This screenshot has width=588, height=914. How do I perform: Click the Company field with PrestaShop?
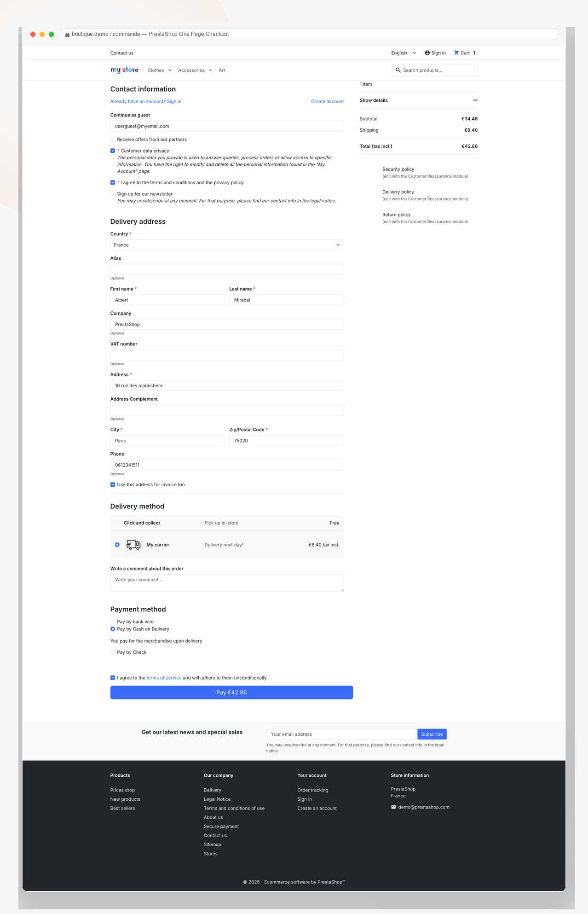click(227, 325)
